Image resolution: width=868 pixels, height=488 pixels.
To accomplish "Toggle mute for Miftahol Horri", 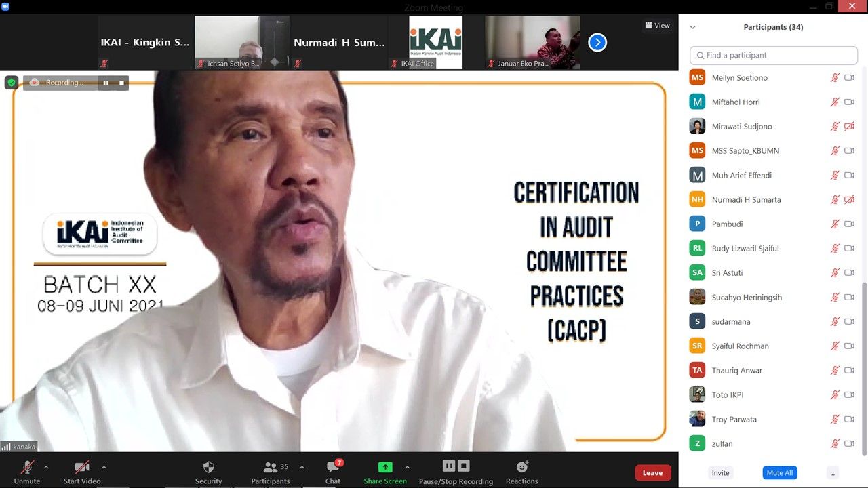I will tap(835, 102).
